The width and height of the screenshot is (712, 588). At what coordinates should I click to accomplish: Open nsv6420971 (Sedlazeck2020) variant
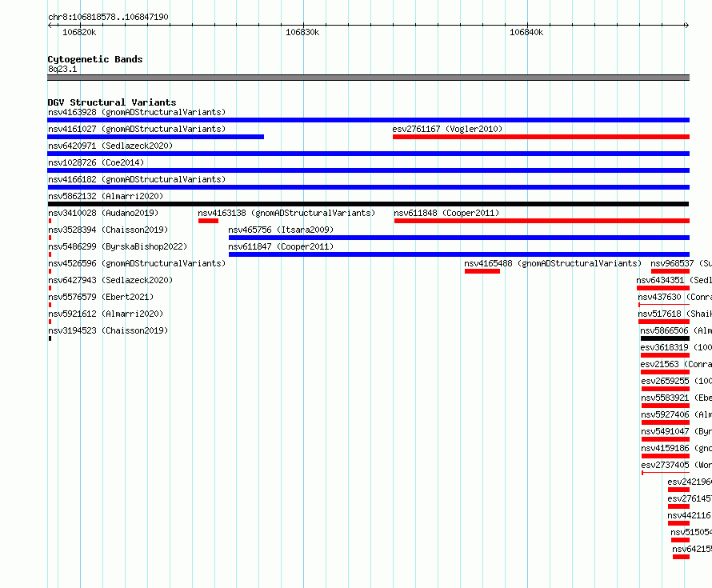pos(110,146)
